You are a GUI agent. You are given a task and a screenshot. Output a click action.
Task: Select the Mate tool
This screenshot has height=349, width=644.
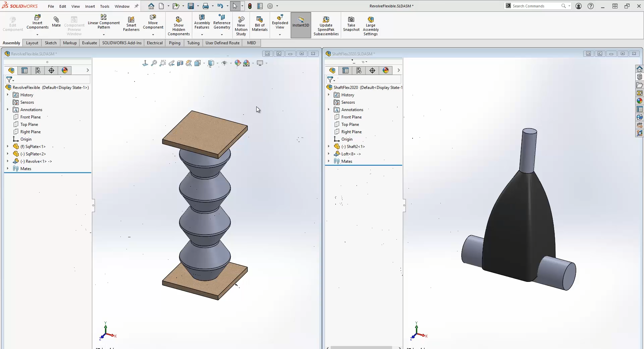[56, 21]
